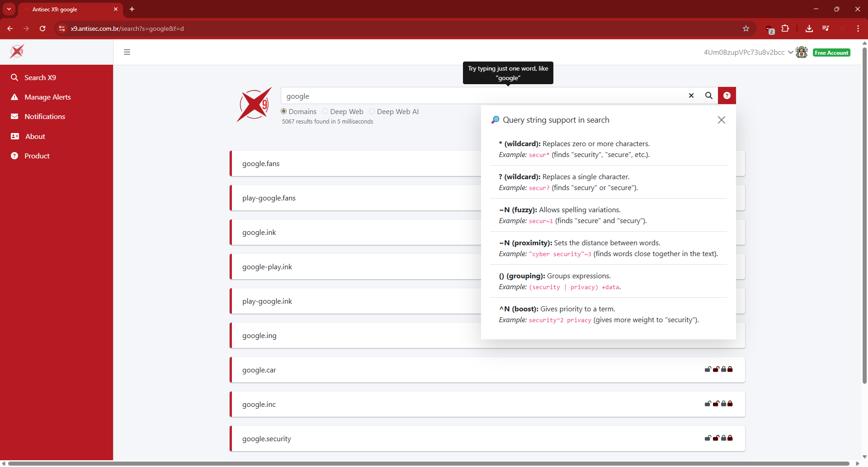Screen dimensions: 868x467
Task: Click the red closed padlock on google.security row
Action: [730, 438]
